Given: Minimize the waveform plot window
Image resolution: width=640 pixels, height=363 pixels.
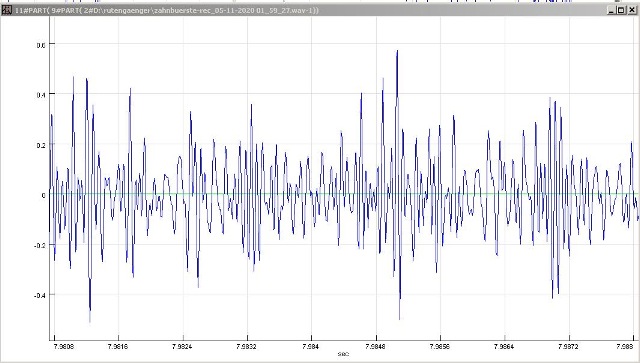Looking at the screenshot, I should (x=611, y=10).
